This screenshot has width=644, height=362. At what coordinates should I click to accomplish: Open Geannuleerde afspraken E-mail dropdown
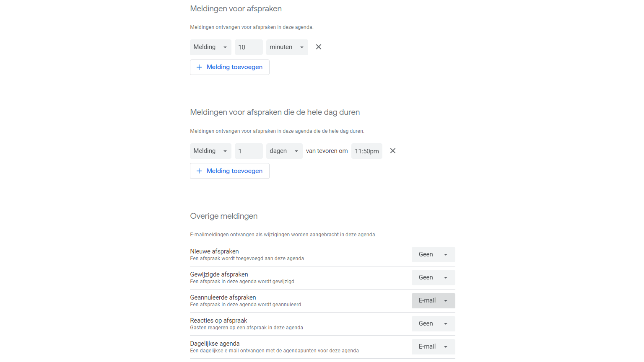pyautogui.click(x=433, y=300)
